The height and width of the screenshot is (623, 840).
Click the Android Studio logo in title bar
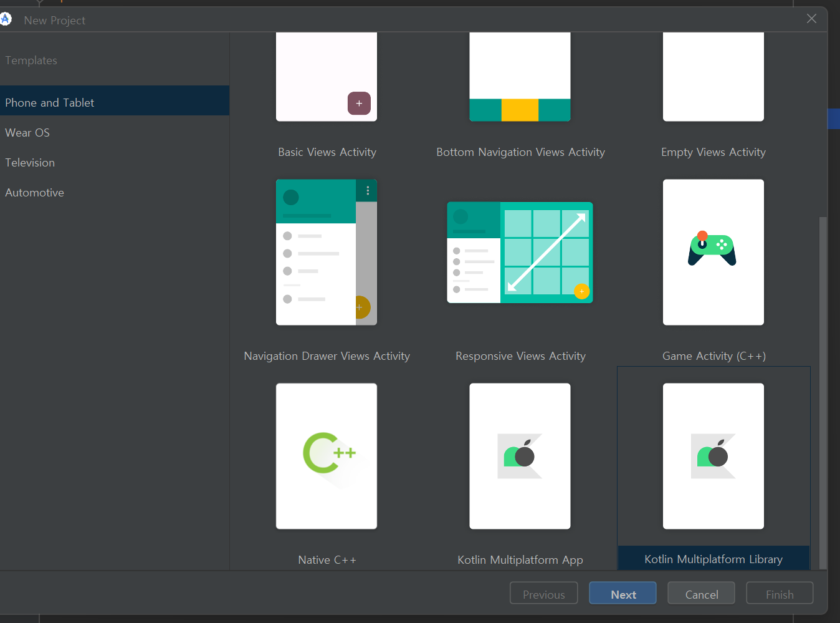tap(6, 19)
